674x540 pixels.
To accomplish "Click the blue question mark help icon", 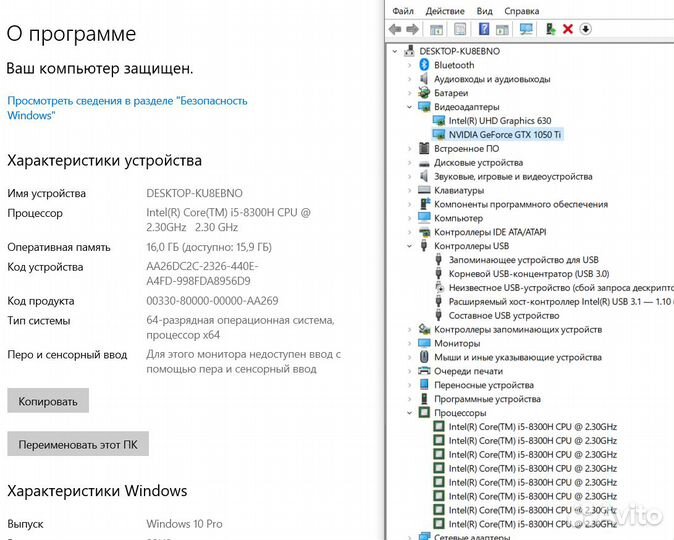I will coord(484,29).
